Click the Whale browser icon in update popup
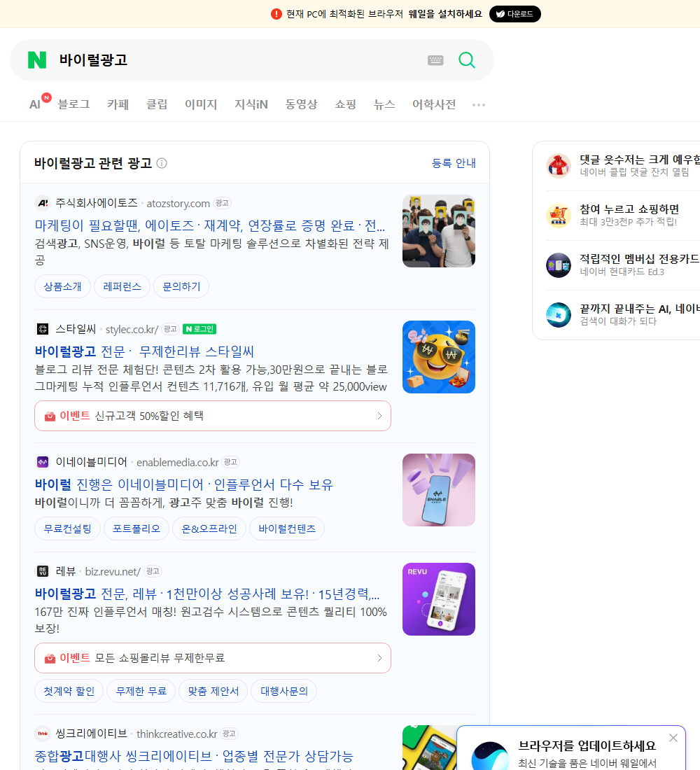 [x=490, y=756]
